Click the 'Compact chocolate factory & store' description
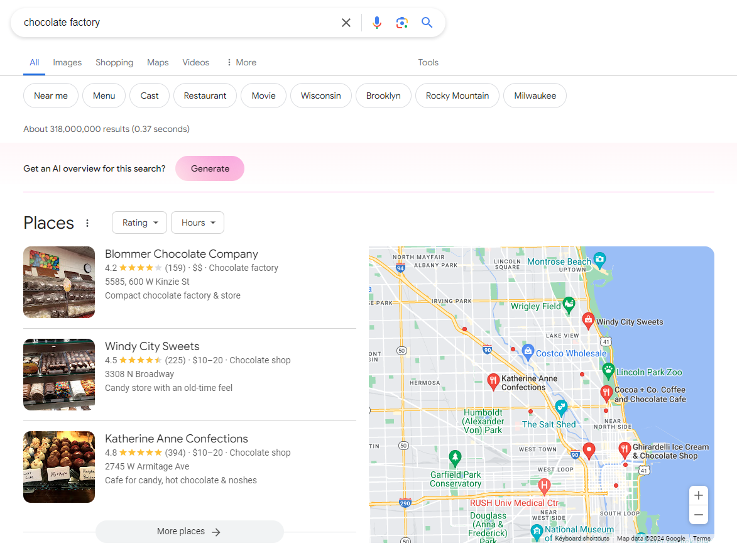The width and height of the screenshot is (737, 560). [173, 295]
